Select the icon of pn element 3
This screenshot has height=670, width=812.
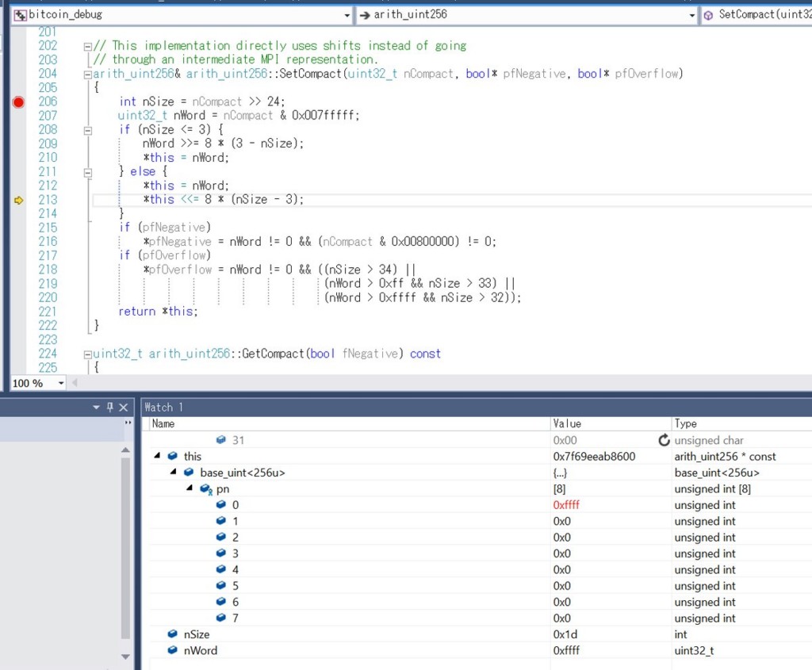[x=221, y=553]
